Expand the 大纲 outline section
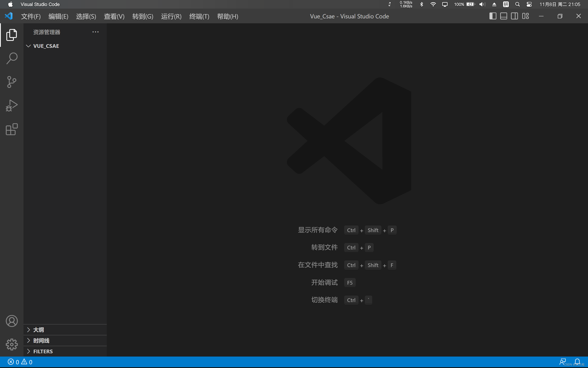This screenshot has height=368, width=588. pyautogui.click(x=65, y=330)
